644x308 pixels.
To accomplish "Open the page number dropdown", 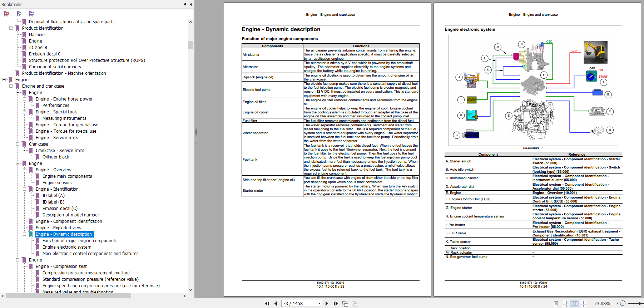I will coord(319,303).
